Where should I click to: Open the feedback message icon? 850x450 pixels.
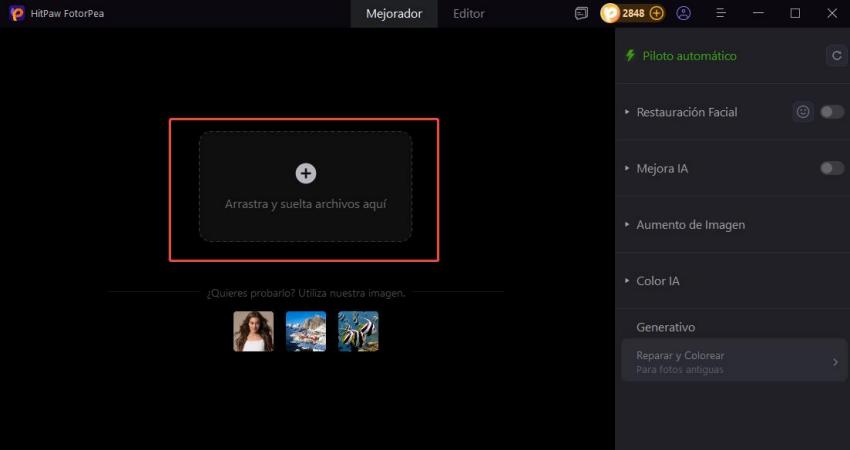pyautogui.click(x=582, y=14)
